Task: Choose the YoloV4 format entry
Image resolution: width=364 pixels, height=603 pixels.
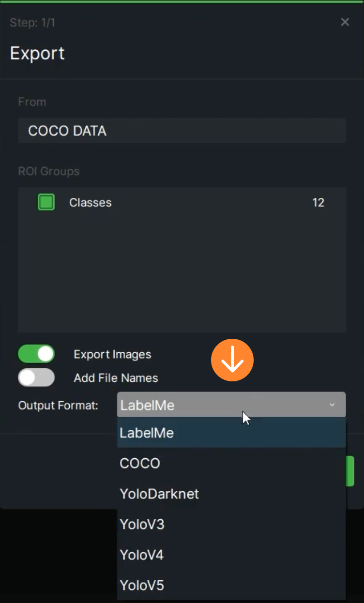Action: (231, 555)
